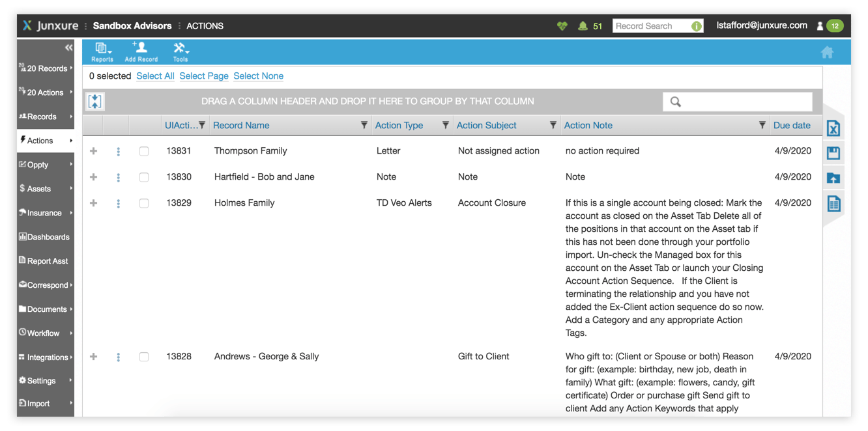Check the box for action 13828

click(x=144, y=357)
